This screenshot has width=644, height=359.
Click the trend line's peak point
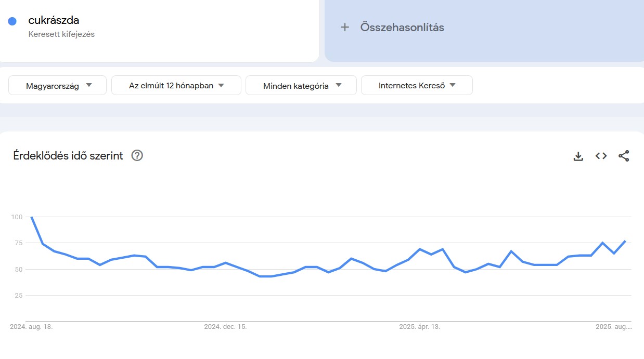tap(32, 217)
